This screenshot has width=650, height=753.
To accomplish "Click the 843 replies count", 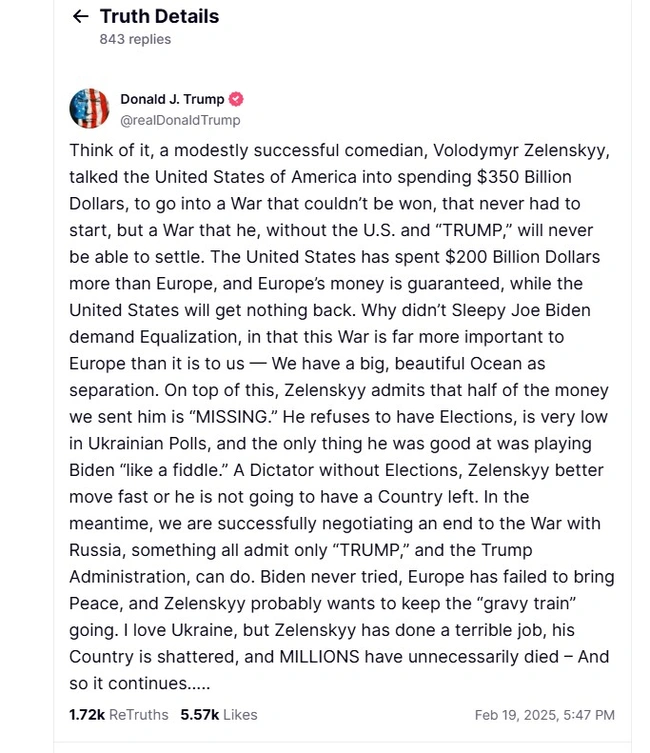I will click(x=135, y=39).
